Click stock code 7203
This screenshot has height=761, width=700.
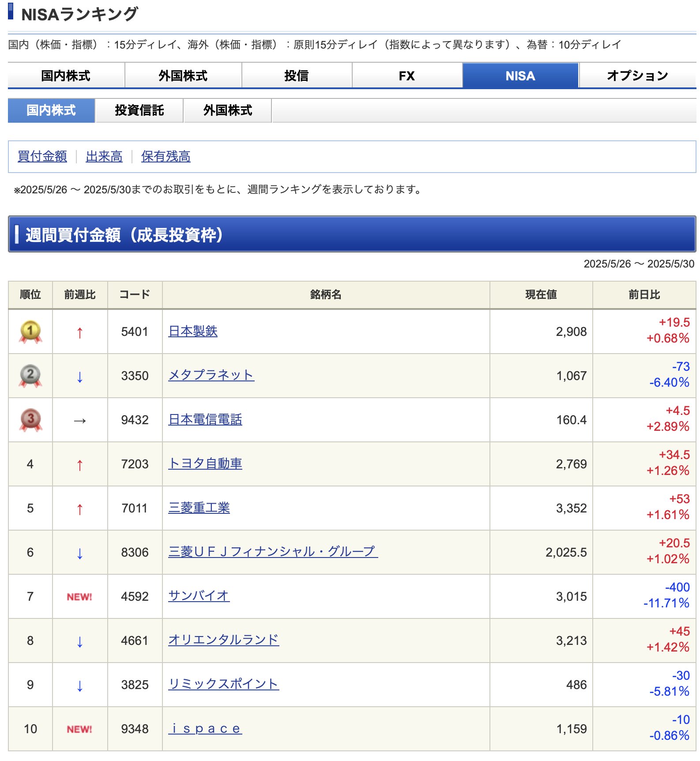point(135,464)
